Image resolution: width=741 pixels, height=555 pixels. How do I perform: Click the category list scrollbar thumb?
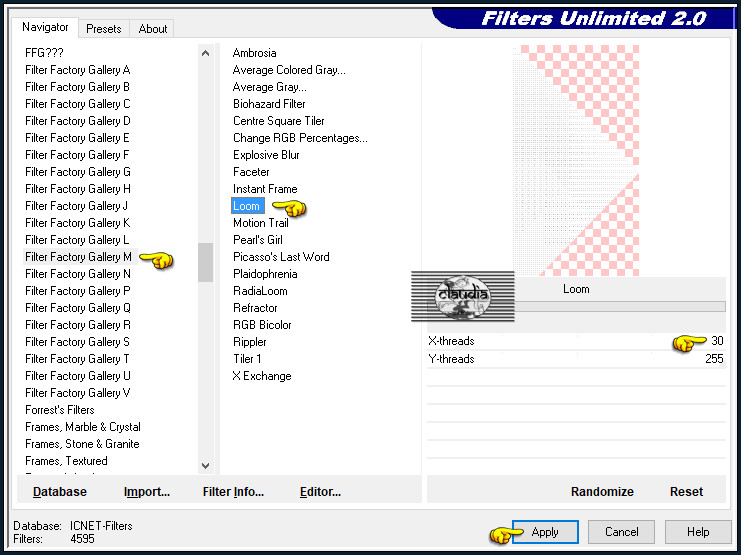(206, 262)
